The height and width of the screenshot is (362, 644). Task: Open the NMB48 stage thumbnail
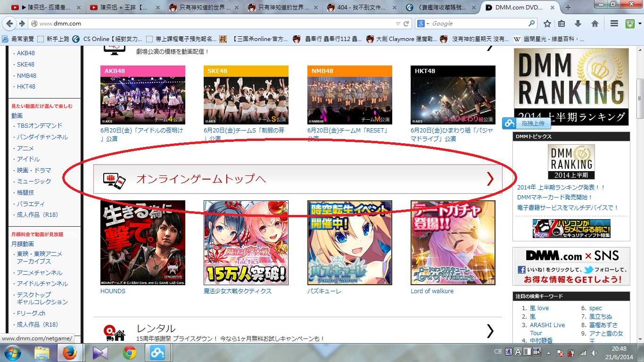coord(350,95)
